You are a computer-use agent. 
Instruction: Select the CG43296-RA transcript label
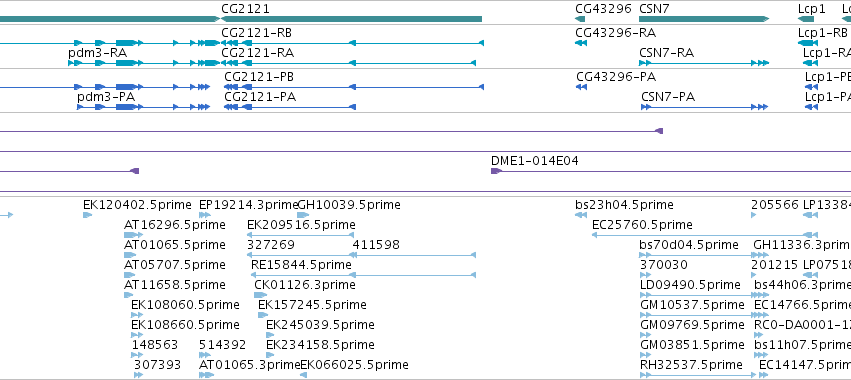click(x=615, y=33)
